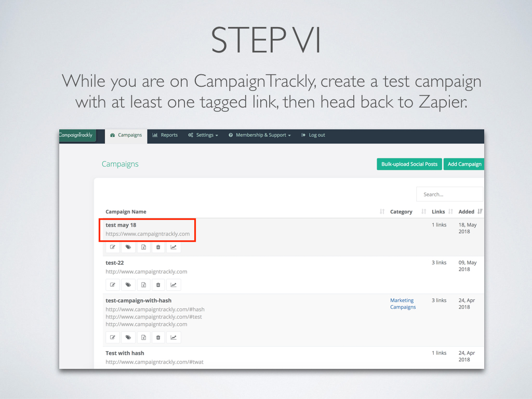Open the Marketing Campaigns category link
This screenshot has height=399, width=532.
403,303
